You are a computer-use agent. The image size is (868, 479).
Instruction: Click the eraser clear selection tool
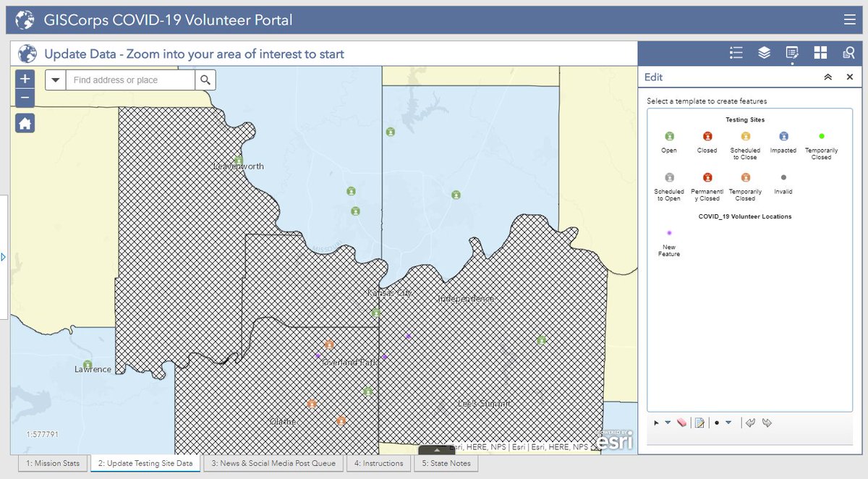[682, 423]
